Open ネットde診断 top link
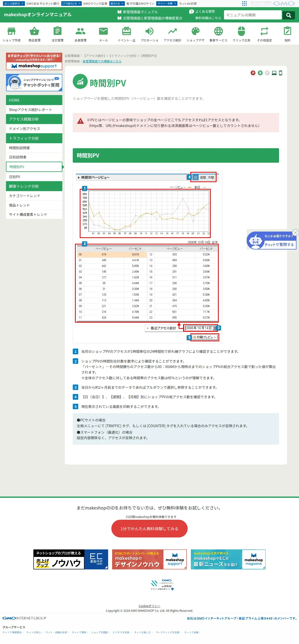 point(188,3)
